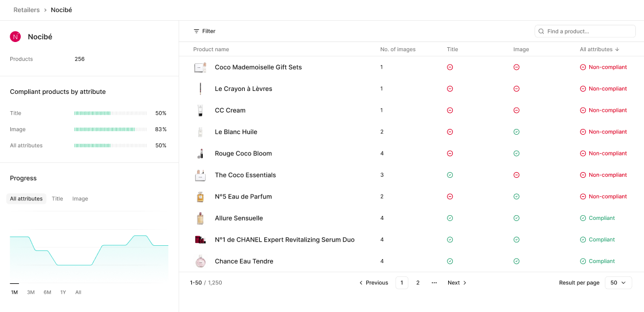Click the Filter icon button

coord(196,31)
